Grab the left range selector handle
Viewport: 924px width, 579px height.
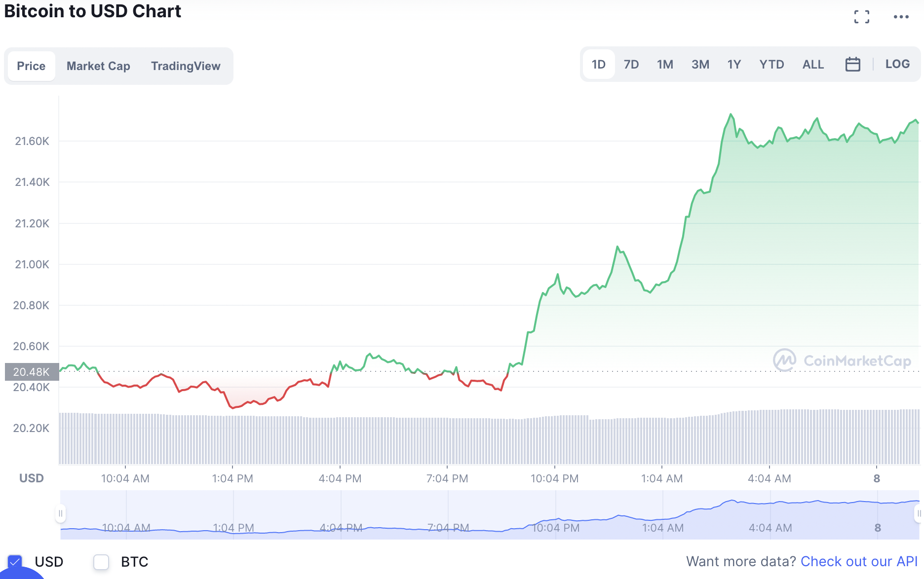coord(60,513)
